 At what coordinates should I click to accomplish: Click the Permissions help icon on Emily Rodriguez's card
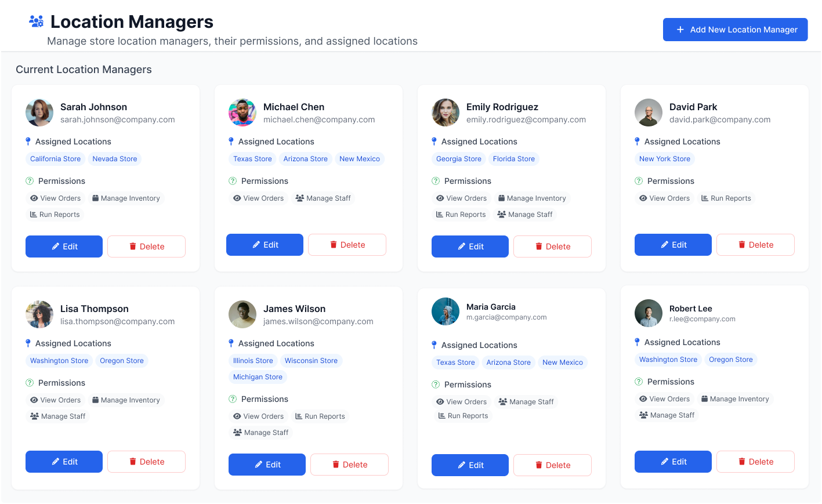[436, 181]
